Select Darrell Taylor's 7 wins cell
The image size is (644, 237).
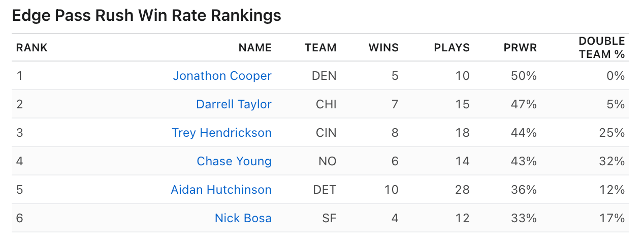point(395,104)
